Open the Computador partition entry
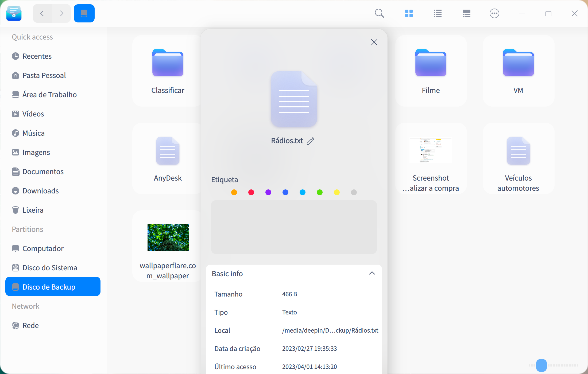The height and width of the screenshot is (374, 588). coord(43,248)
